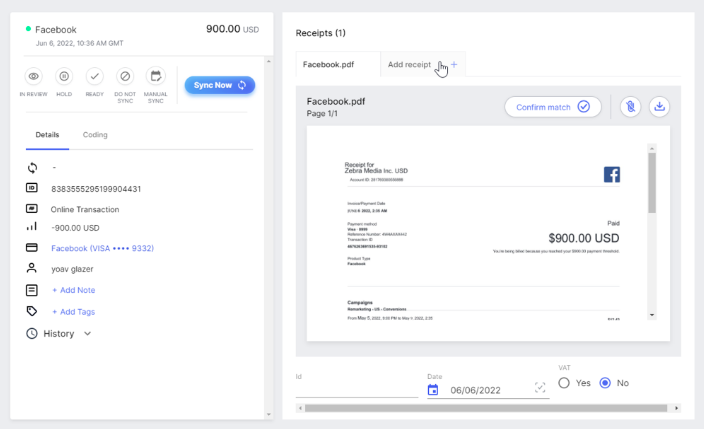This screenshot has width=704, height=429.
Task: Click Page 1/1 label
Action: tap(322, 114)
